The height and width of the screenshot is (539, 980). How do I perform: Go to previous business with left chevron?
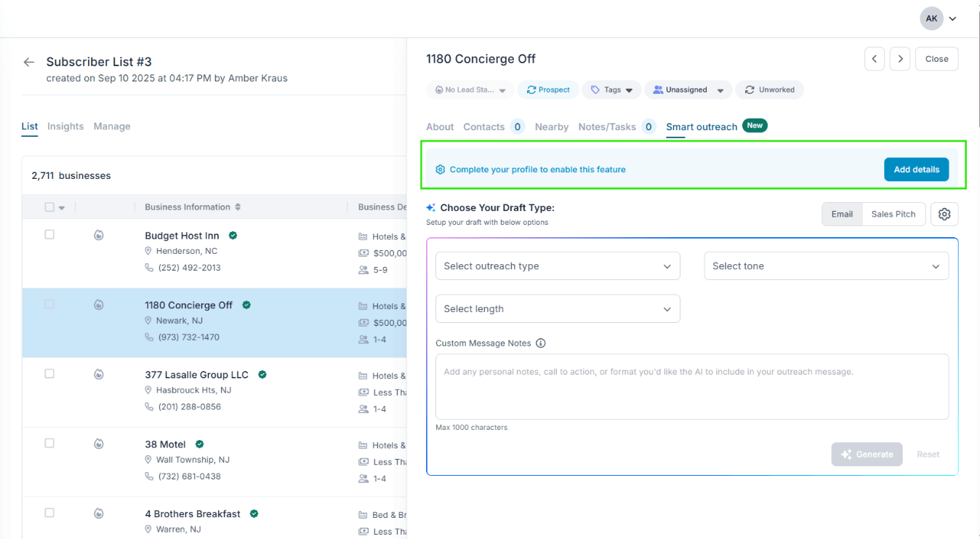[x=875, y=59]
